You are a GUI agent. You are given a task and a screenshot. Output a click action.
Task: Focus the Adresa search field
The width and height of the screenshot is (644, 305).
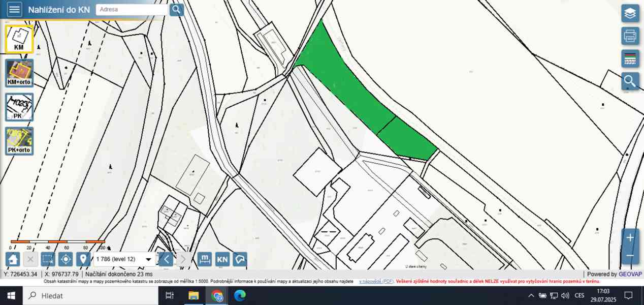132,10
